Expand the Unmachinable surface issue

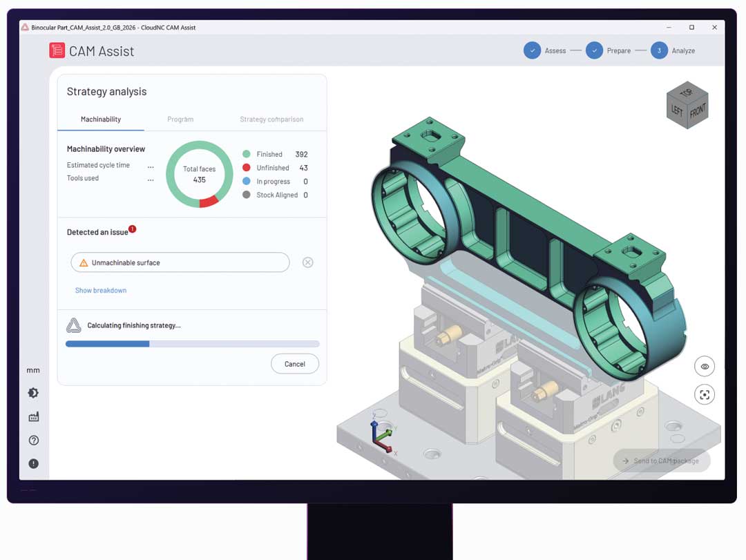(180, 262)
